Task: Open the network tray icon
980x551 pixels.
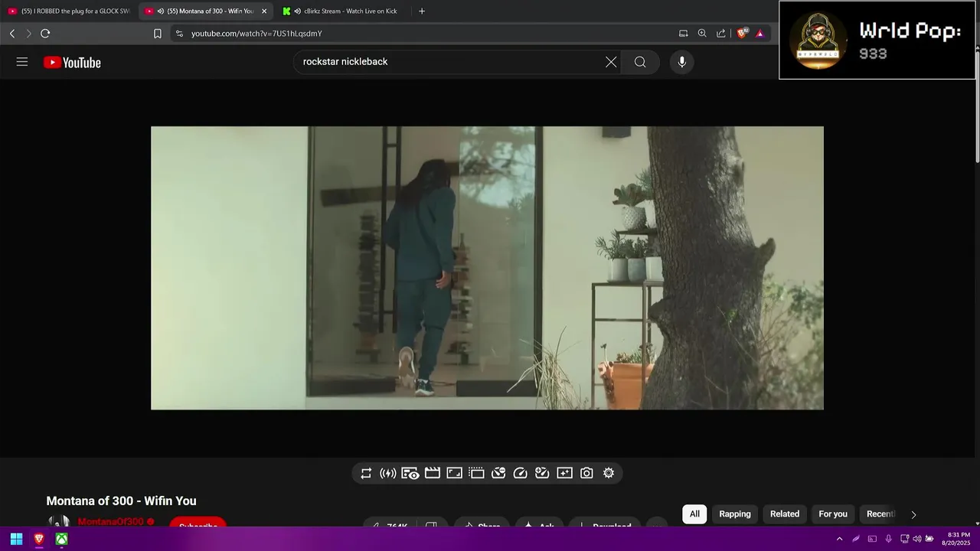Action: (904, 539)
